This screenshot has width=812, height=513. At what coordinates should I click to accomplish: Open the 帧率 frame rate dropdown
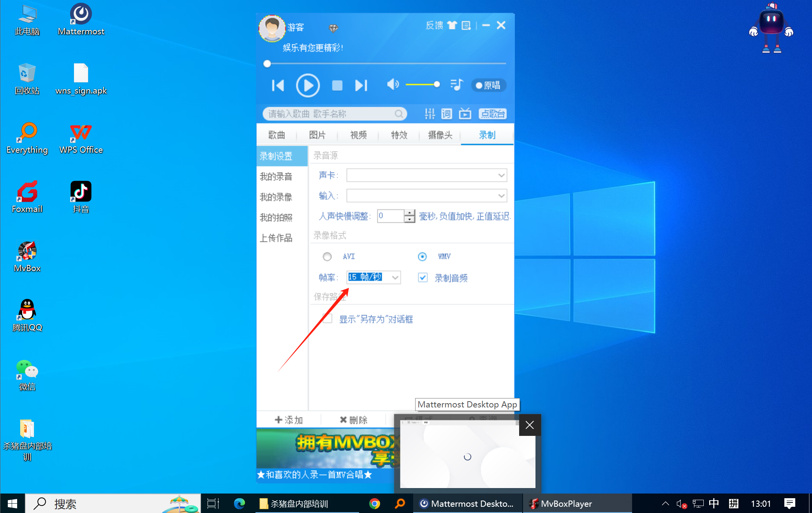395,278
